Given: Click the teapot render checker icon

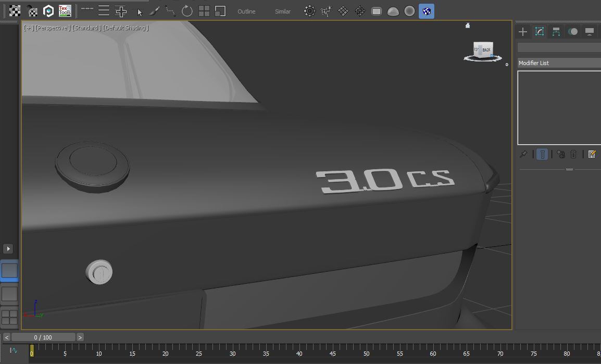Looking at the screenshot, I should tap(32, 11).
